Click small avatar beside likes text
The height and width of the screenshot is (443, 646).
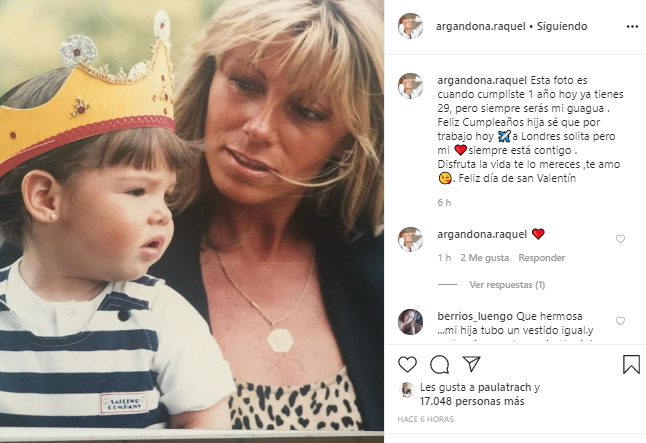[x=407, y=390]
